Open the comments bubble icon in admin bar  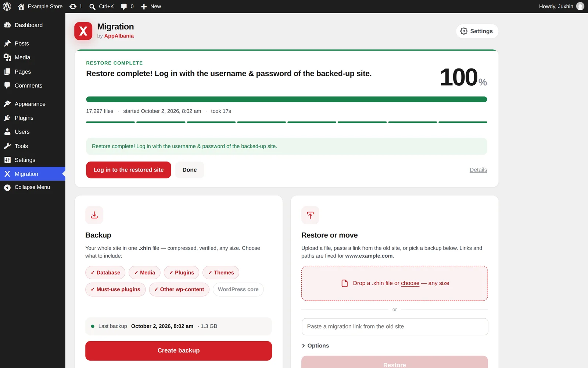pyautogui.click(x=124, y=7)
